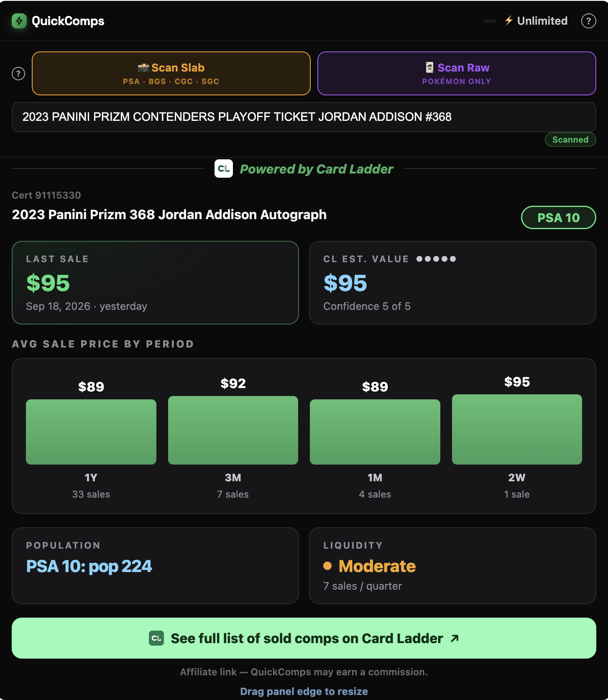This screenshot has height=700, width=608.
Task: Click the card icon on Scan Raw
Action: point(429,67)
